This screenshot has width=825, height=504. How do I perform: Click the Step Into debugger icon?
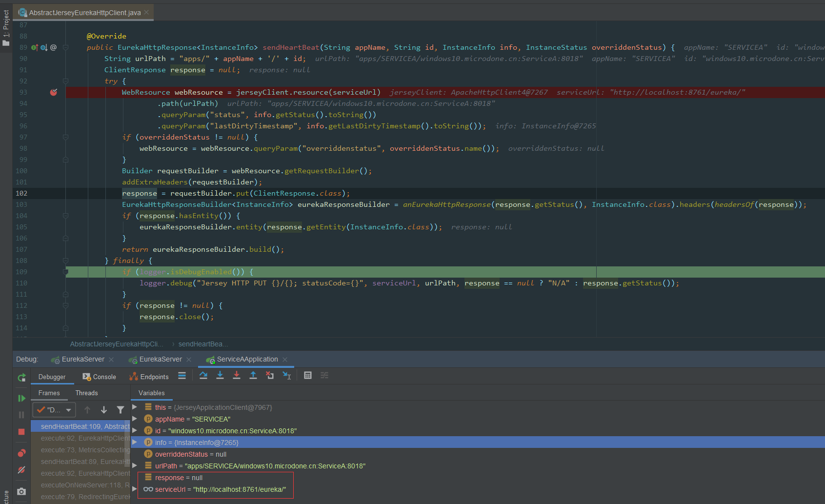pos(220,375)
